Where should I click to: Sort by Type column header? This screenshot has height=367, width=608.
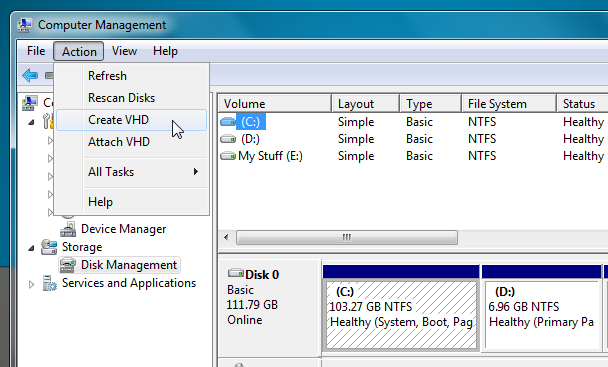[x=431, y=104]
